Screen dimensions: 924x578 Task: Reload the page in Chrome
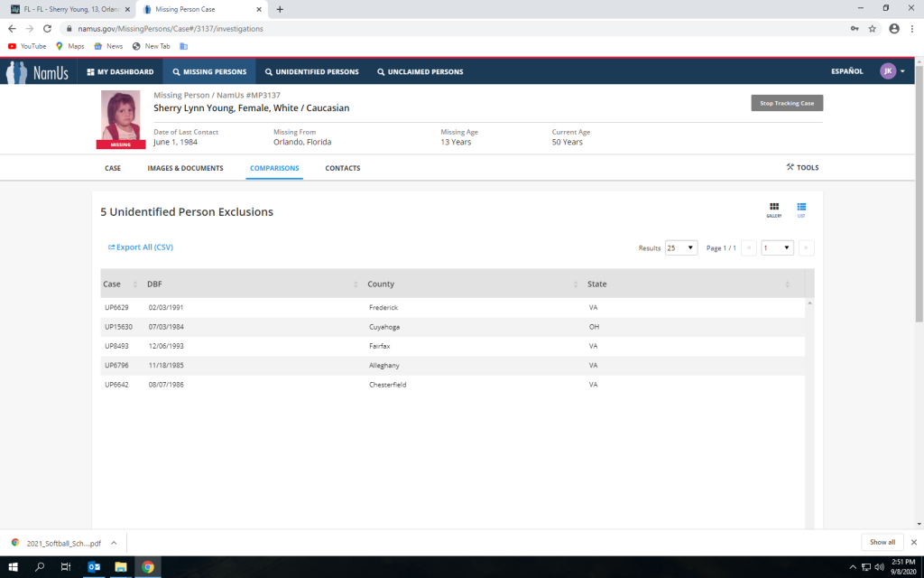click(47, 28)
